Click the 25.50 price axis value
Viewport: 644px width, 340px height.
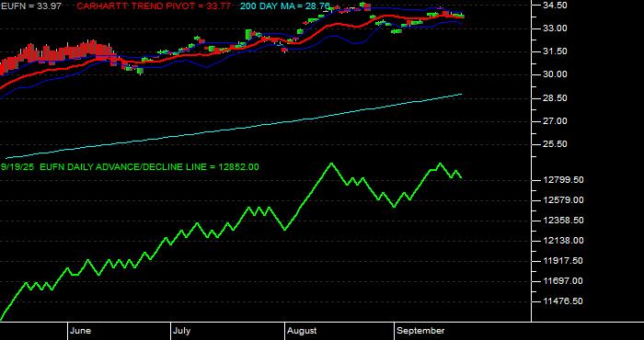click(556, 144)
